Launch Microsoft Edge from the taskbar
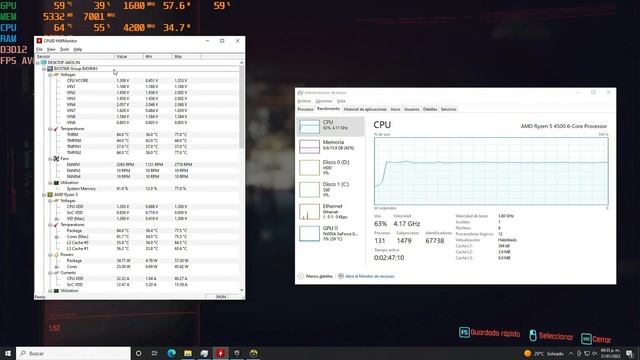The width and height of the screenshot is (640, 360). click(171, 353)
